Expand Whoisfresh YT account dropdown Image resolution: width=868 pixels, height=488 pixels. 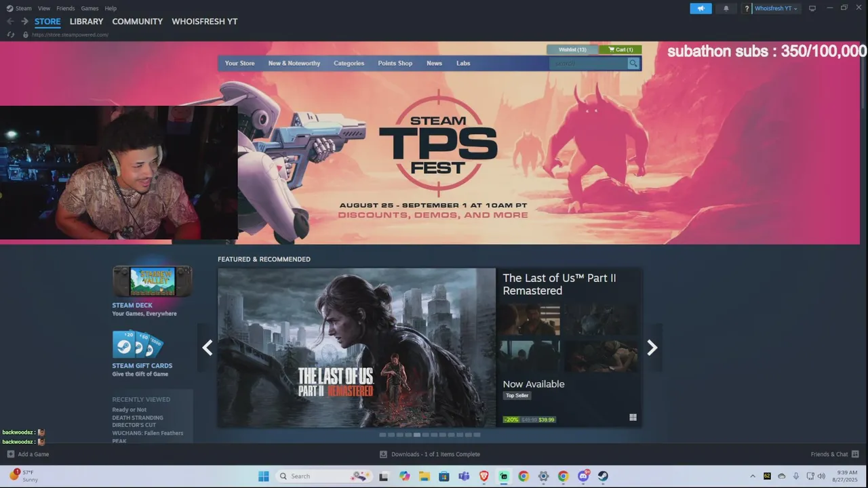(776, 8)
